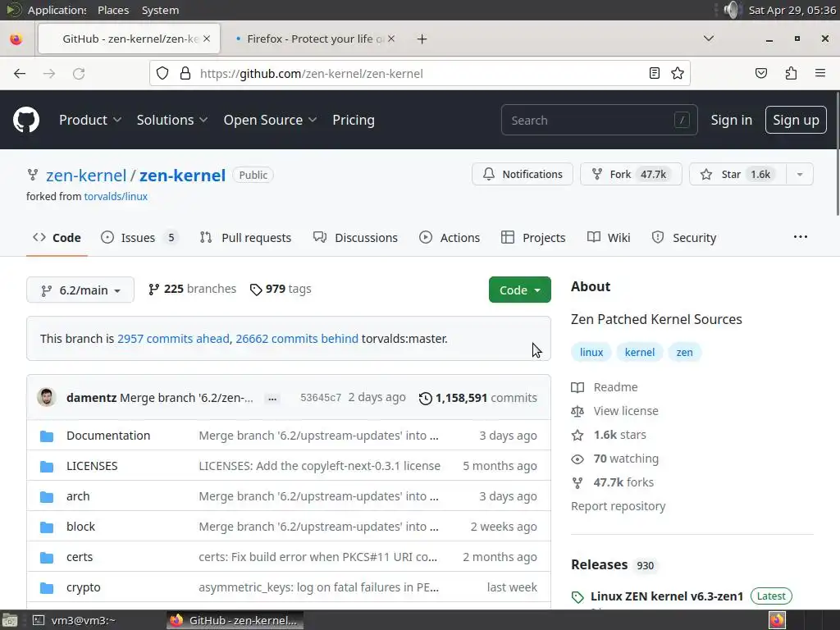Open the Wiki tab
Screen dimensions: 840x630
pos(609,237)
